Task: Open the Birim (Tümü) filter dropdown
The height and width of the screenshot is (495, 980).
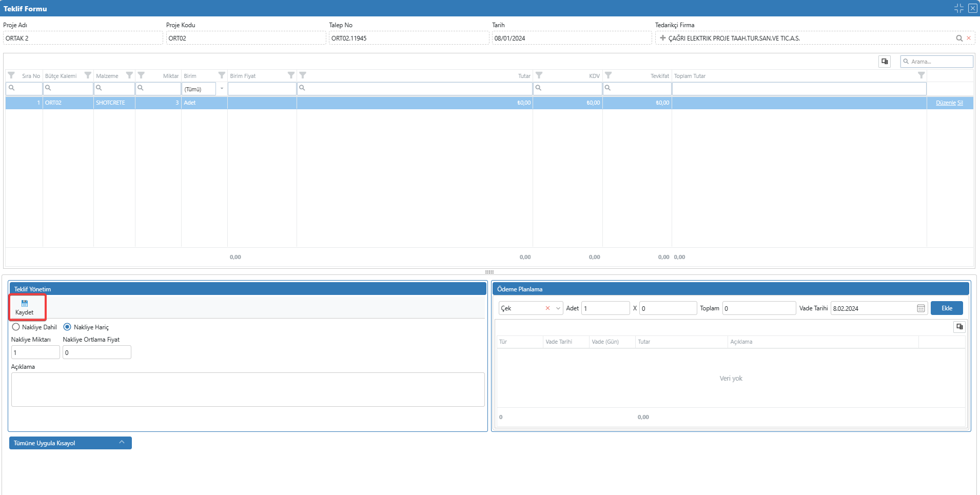Action: [x=222, y=89]
